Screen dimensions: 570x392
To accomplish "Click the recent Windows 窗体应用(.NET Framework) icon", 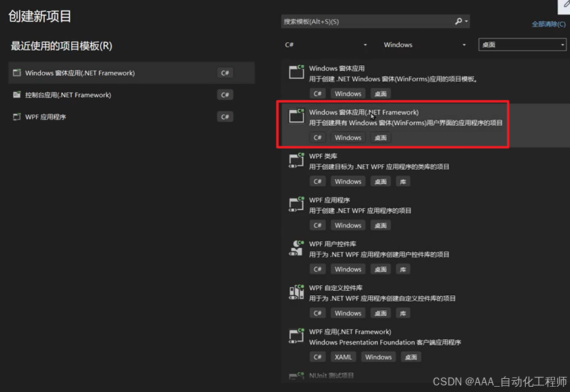I will coord(16,72).
